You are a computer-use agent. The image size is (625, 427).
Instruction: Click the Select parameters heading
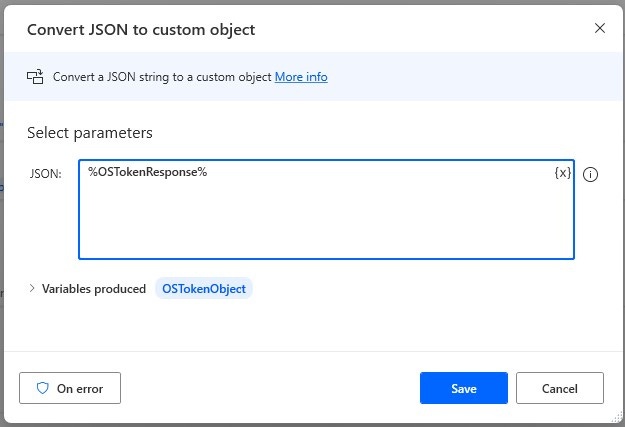[89, 133]
